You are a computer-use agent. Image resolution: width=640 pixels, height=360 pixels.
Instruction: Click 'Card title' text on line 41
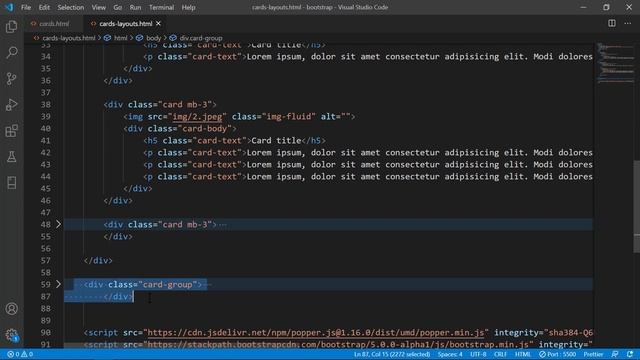(276, 140)
